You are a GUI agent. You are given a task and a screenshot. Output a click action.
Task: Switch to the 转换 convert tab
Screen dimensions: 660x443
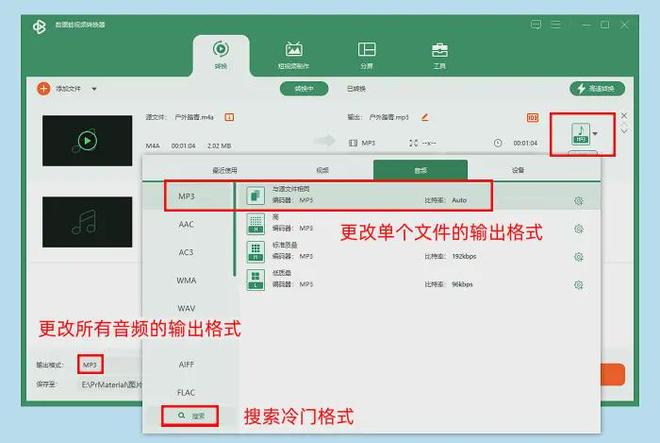[221, 55]
